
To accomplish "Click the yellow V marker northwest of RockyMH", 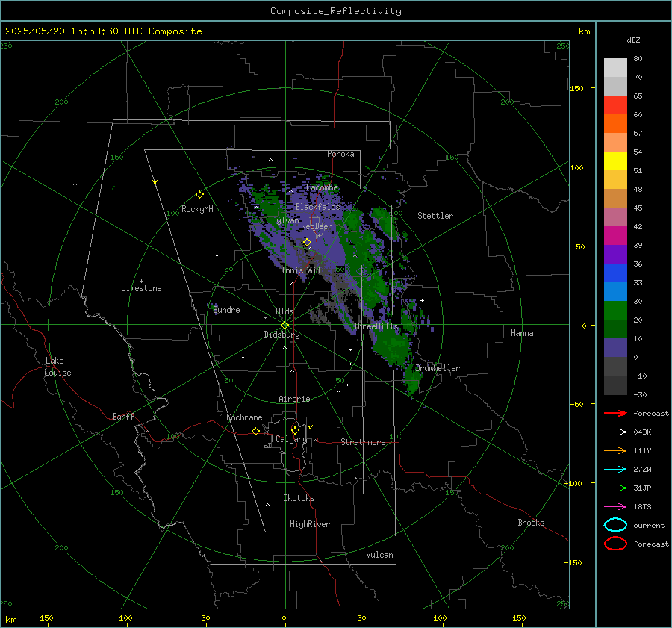I will pos(155,183).
